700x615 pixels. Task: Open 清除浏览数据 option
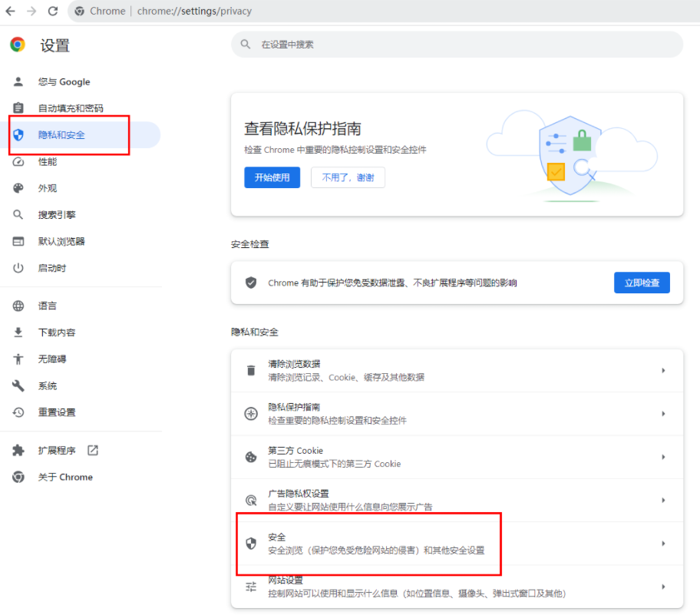457,370
